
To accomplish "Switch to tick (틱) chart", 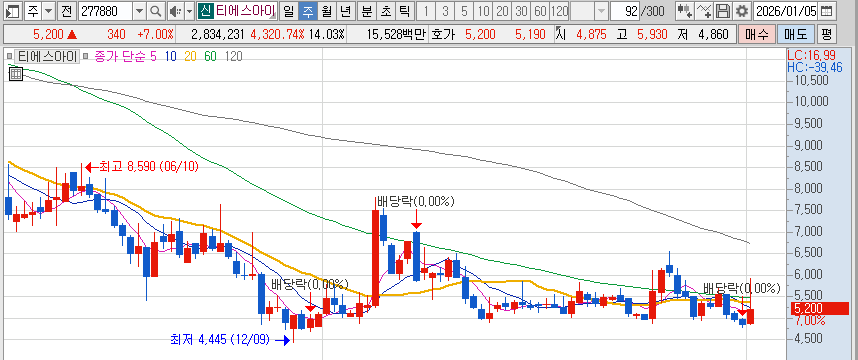I will (404, 10).
